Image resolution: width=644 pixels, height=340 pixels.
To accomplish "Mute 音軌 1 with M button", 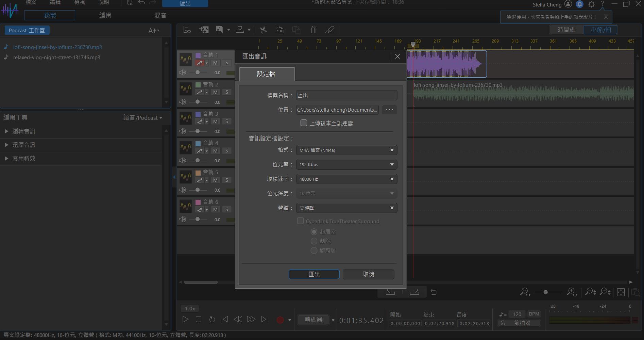I will tap(215, 63).
